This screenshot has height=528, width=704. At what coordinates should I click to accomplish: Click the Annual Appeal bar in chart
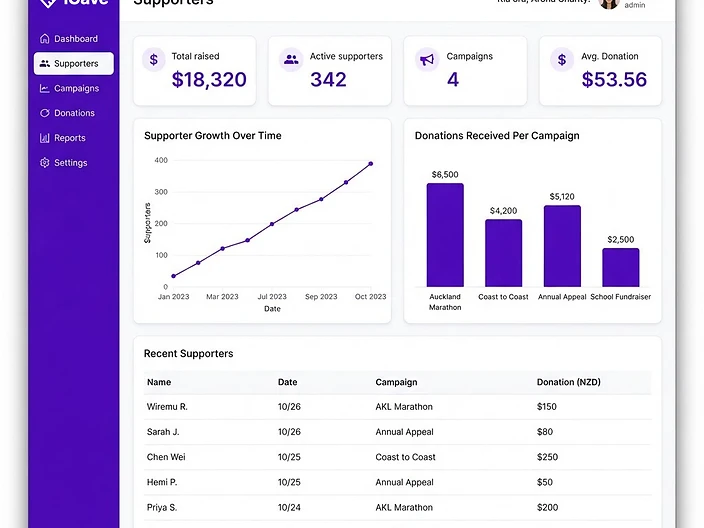562,246
